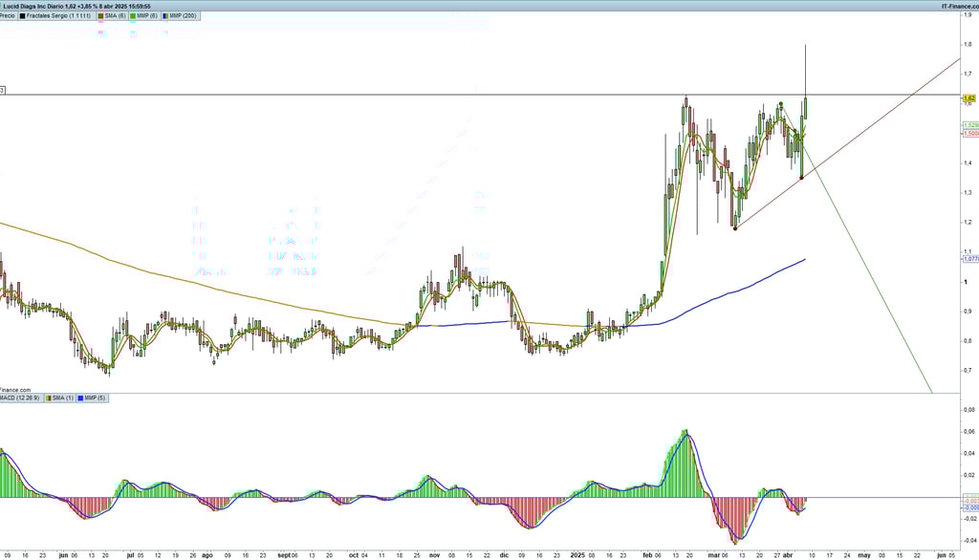The width and height of the screenshot is (979, 560).
Task: Click the 'ago' label on the date axis
Action: click(207, 555)
